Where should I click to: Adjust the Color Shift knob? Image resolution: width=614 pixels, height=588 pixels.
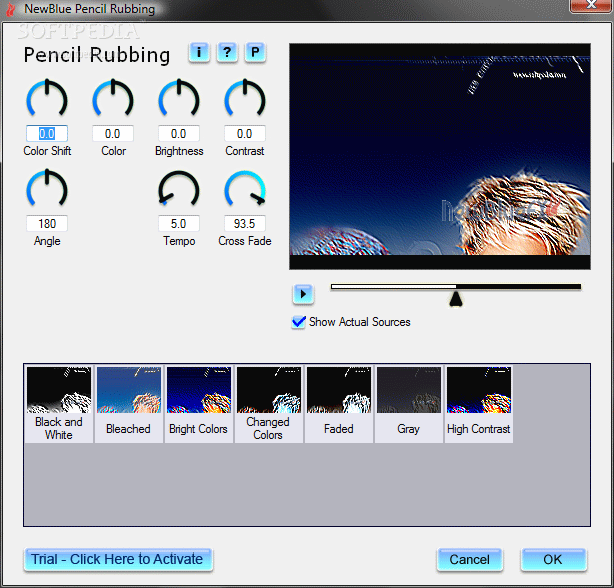tap(47, 99)
